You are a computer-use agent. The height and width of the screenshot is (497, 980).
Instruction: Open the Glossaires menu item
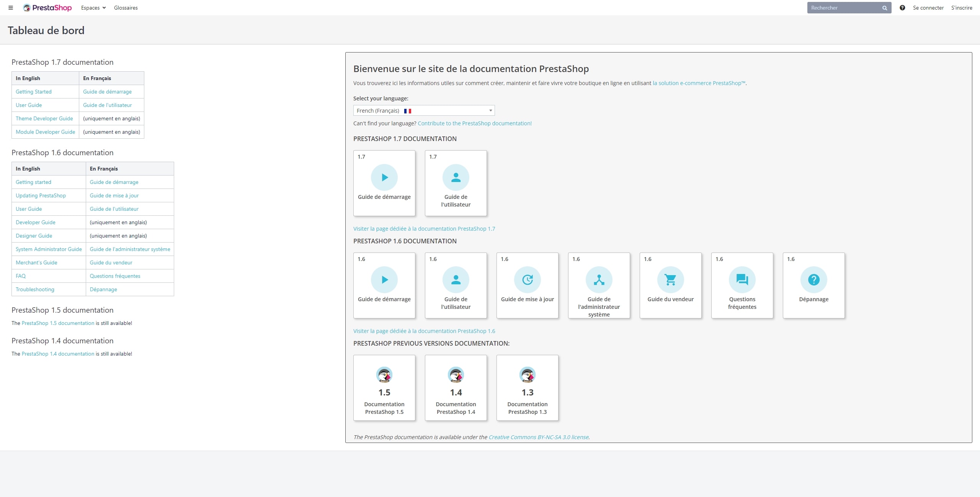126,8
